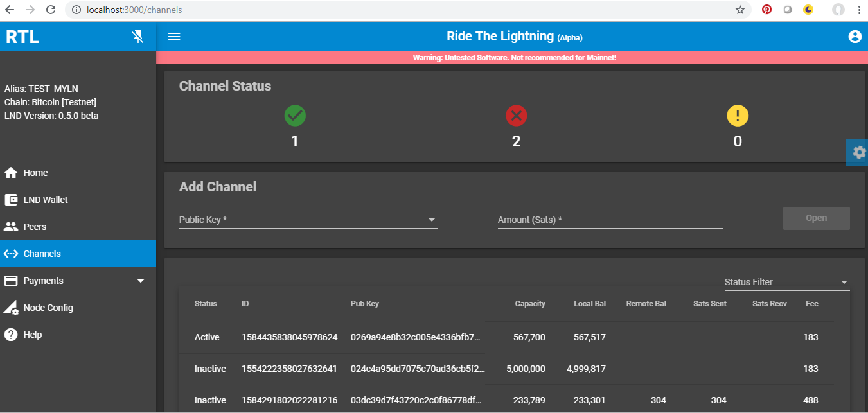Sort by Remote Bal column header

click(646, 304)
